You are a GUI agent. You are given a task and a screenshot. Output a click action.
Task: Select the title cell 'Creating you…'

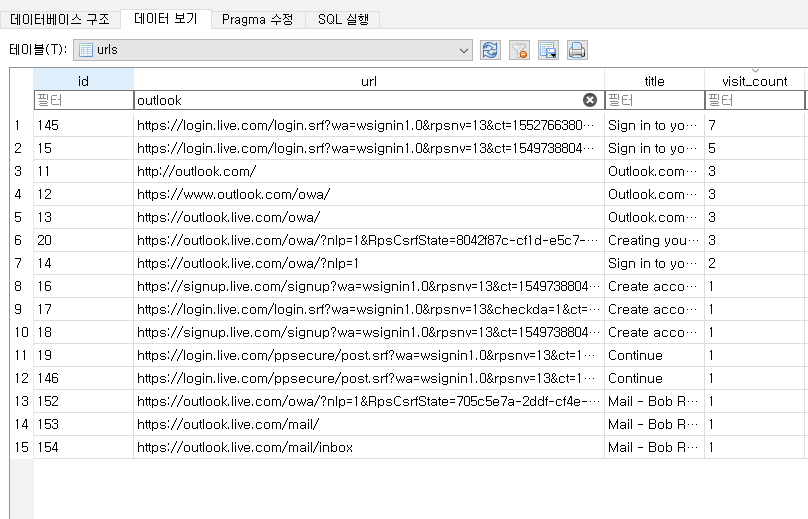(654, 240)
